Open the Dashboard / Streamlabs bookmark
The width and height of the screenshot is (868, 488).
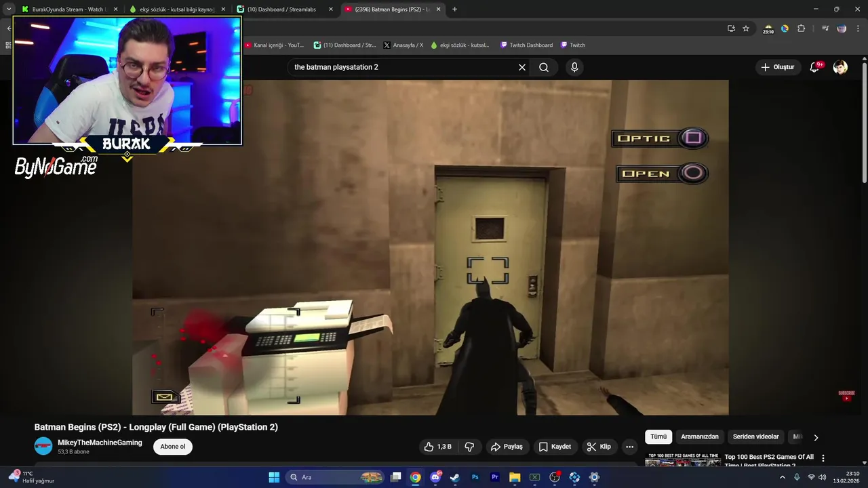coord(344,45)
